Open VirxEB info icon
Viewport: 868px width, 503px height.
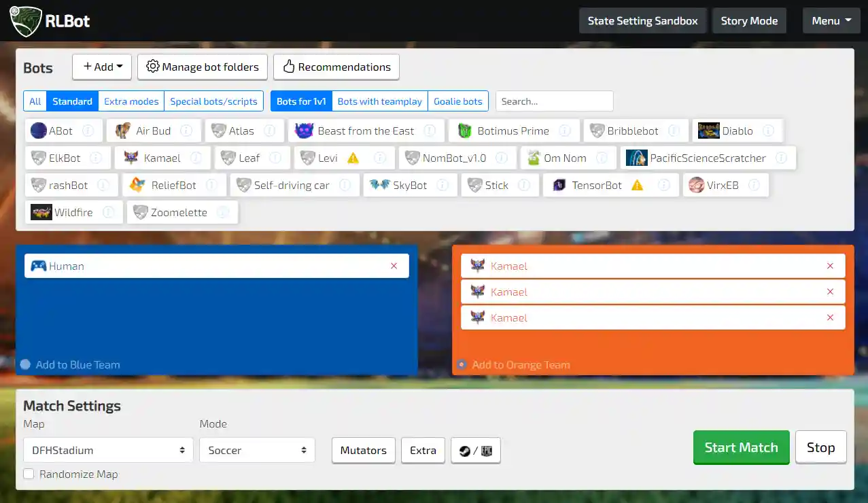pos(754,185)
